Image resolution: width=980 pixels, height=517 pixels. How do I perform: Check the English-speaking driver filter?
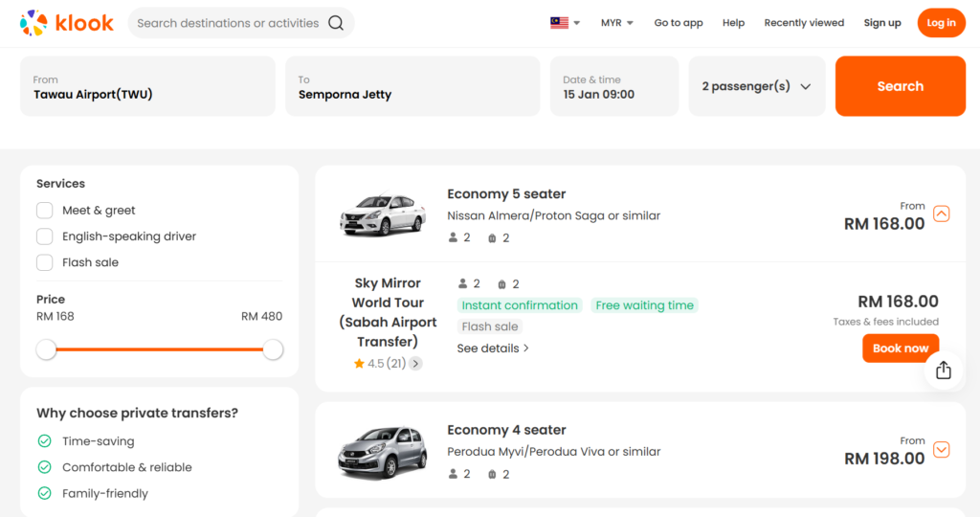pyautogui.click(x=45, y=236)
